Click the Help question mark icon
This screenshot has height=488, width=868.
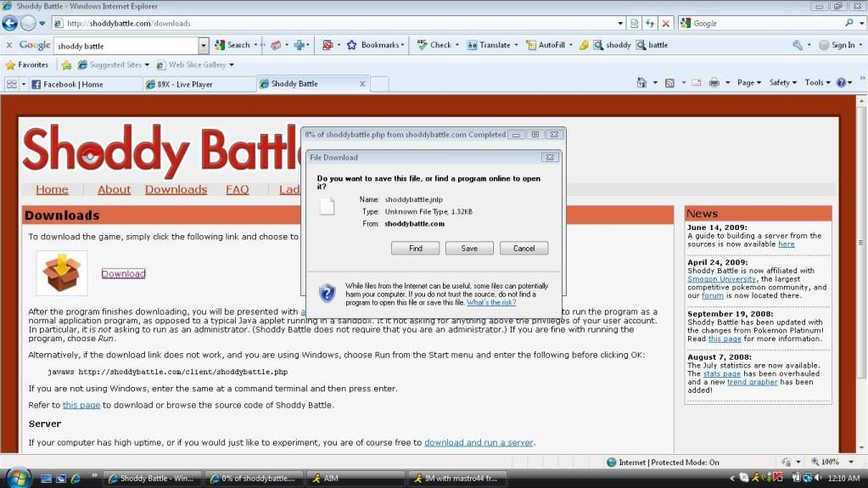pos(842,82)
